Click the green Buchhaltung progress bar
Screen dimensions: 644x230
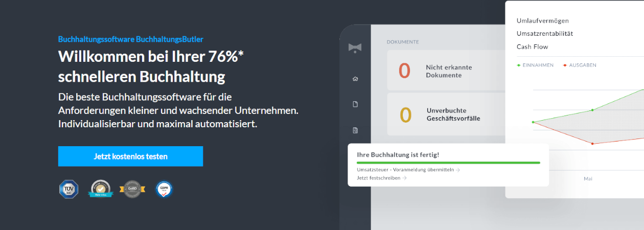[448, 163]
